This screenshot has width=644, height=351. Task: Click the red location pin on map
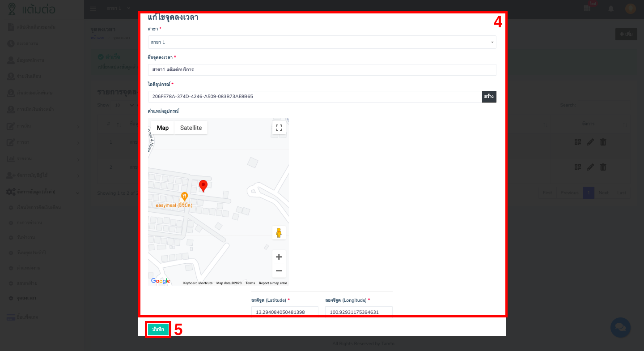pyautogui.click(x=203, y=186)
